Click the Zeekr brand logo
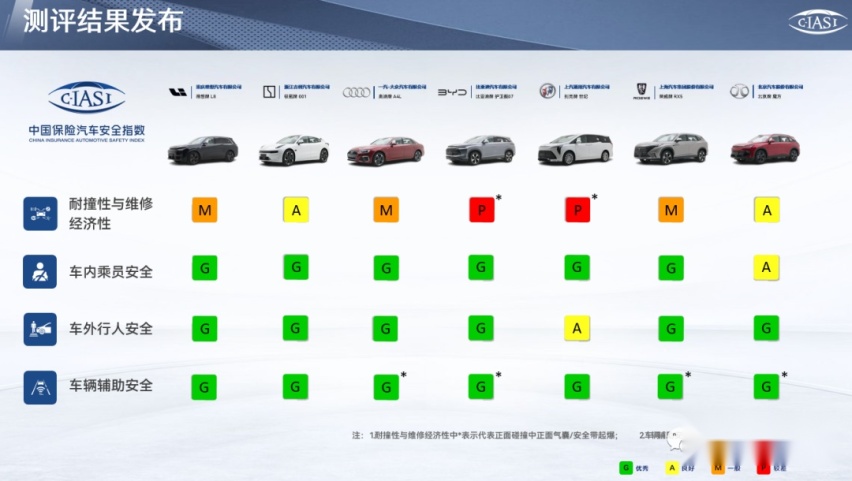The width and height of the screenshot is (852, 481). click(x=270, y=92)
